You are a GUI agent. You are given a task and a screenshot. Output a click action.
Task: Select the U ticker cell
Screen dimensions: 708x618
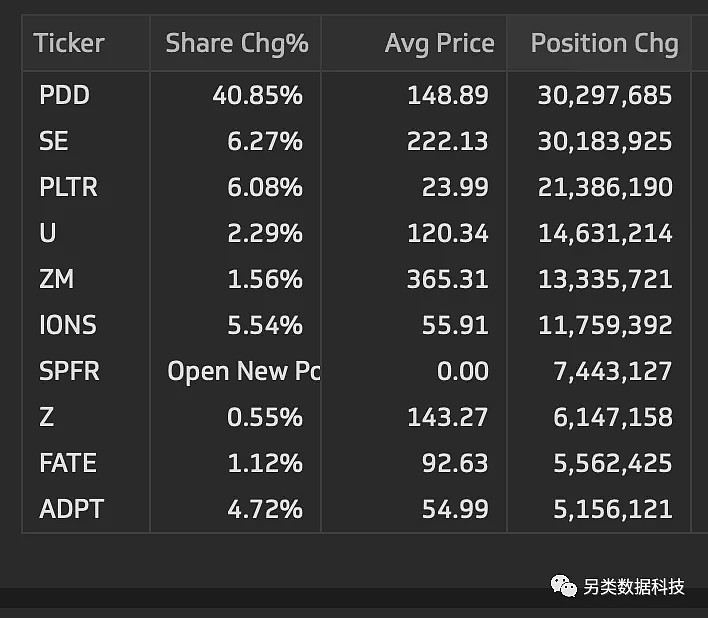pyautogui.click(x=47, y=233)
